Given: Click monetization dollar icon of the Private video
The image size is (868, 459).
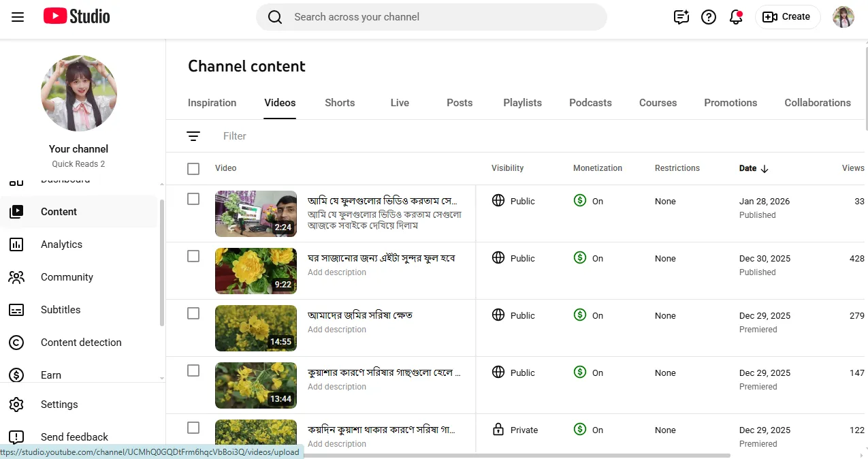Looking at the screenshot, I should coord(580,429).
